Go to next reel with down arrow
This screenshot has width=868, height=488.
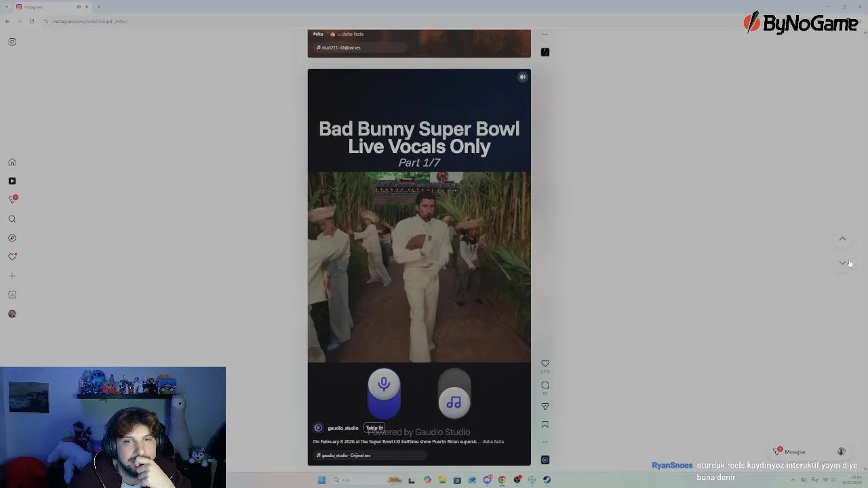pyautogui.click(x=842, y=263)
